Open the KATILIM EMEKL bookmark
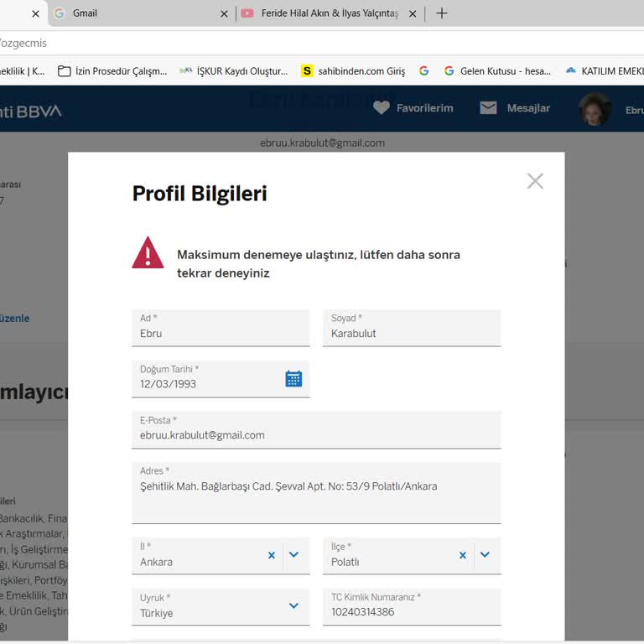 605,71
